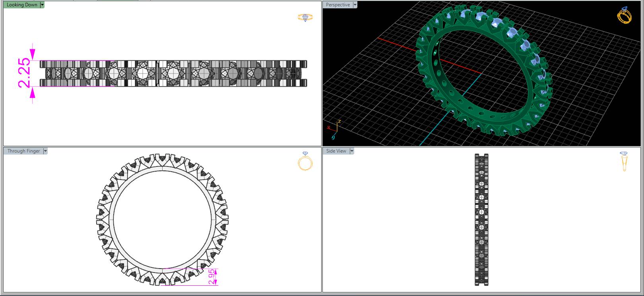Select the ring band in Side View
The width and height of the screenshot is (644, 296).
point(481,219)
